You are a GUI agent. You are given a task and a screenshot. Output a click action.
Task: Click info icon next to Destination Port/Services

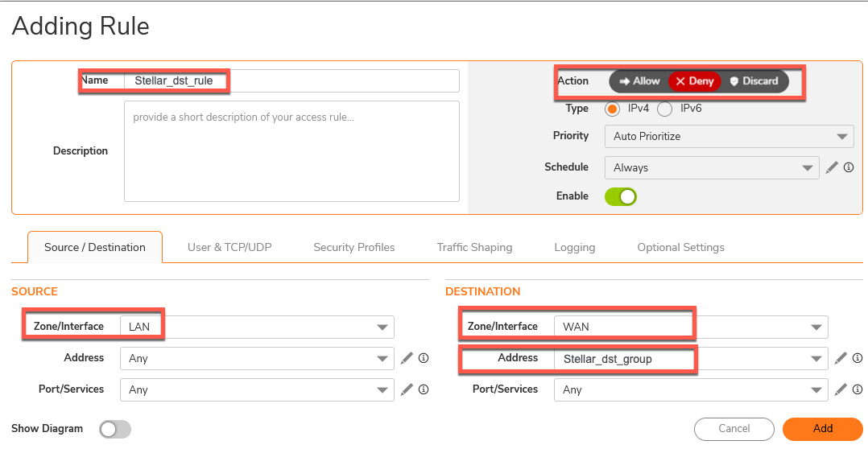coord(857,389)
